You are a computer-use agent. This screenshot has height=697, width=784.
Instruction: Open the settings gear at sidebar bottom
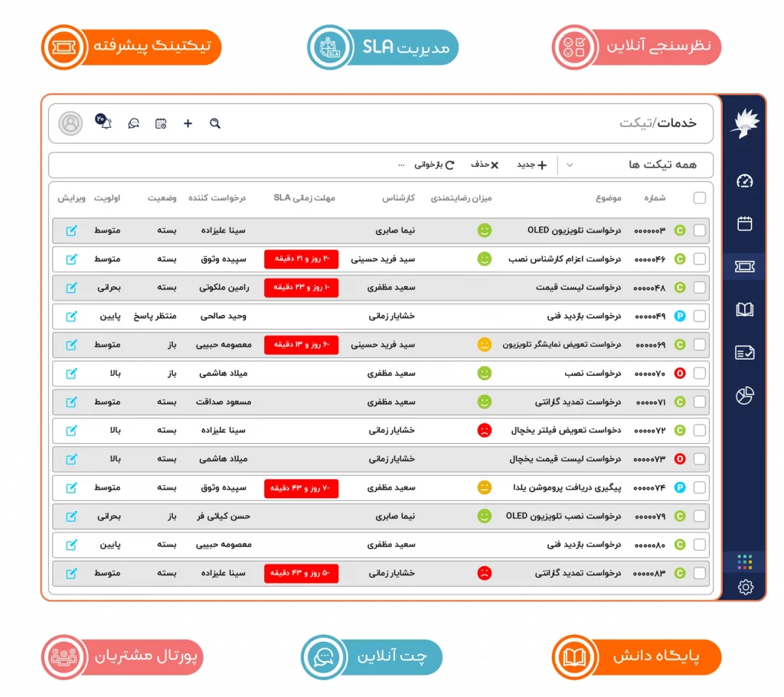[x=743, y=588]
